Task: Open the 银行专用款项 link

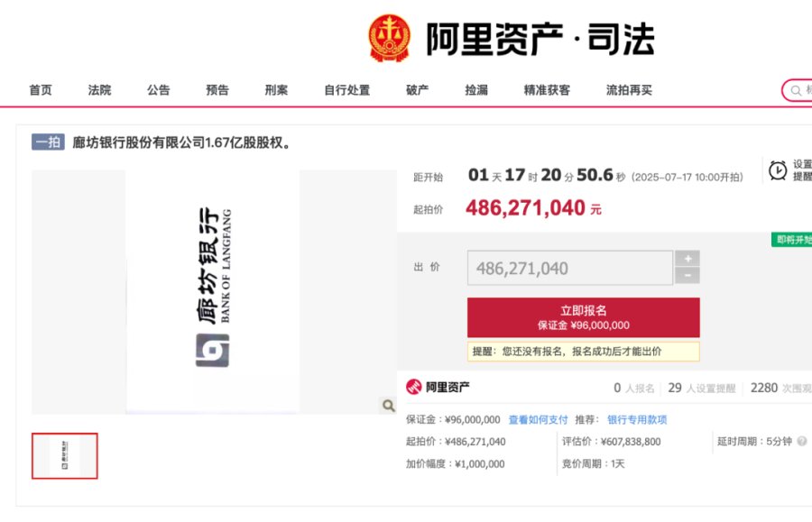Action: (x=637, y=419)
